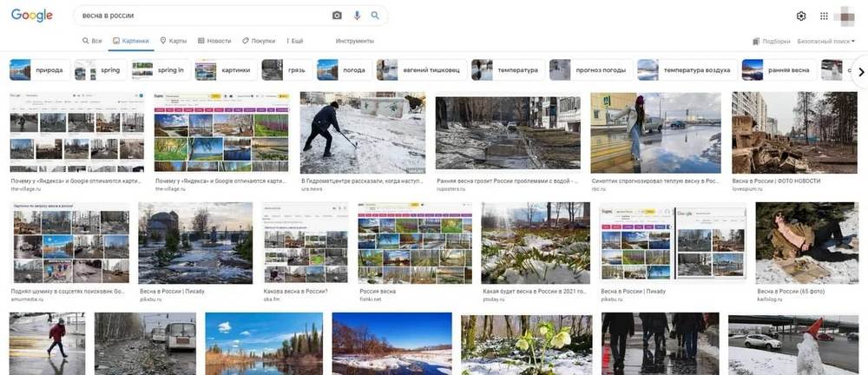Viewport: 868px width, 375px height.
Task: Click the magnifying glass search button
Action: [x=375, y=16]
